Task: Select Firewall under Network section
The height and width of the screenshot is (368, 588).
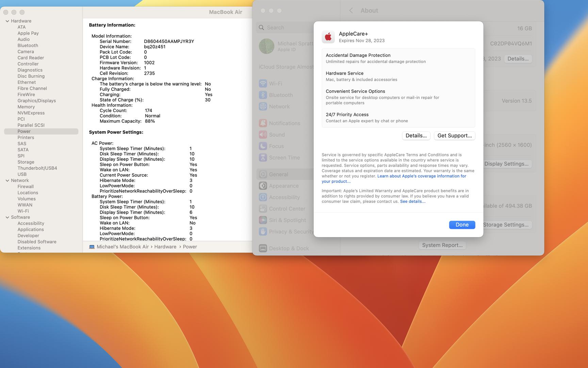Action: 26,187
